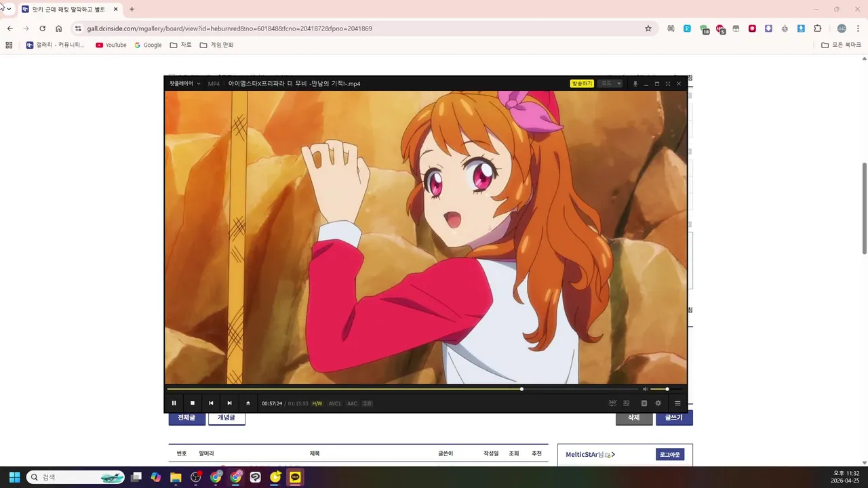Click the 글쓰기 write post button
This screenshot has height=488, width=868.
coord(674,418)
